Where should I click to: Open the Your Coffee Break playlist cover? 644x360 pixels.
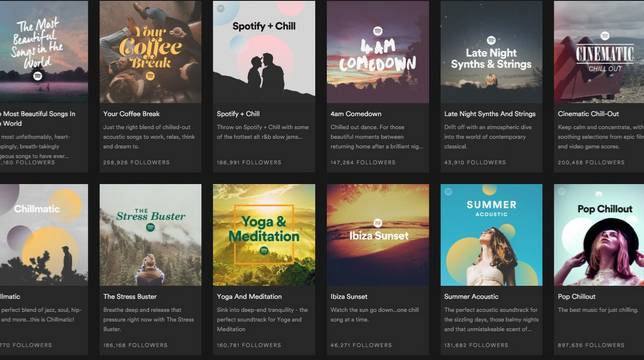pos(150,51)
